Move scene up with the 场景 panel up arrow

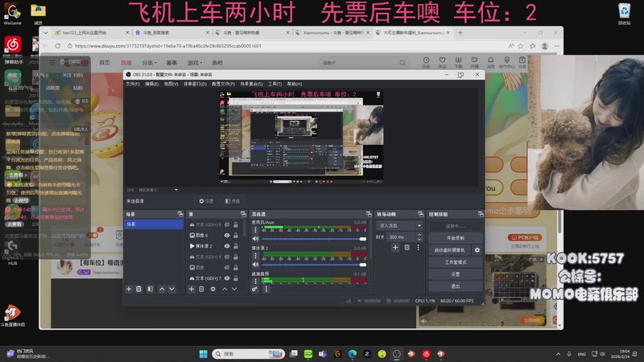coord(162,289)
